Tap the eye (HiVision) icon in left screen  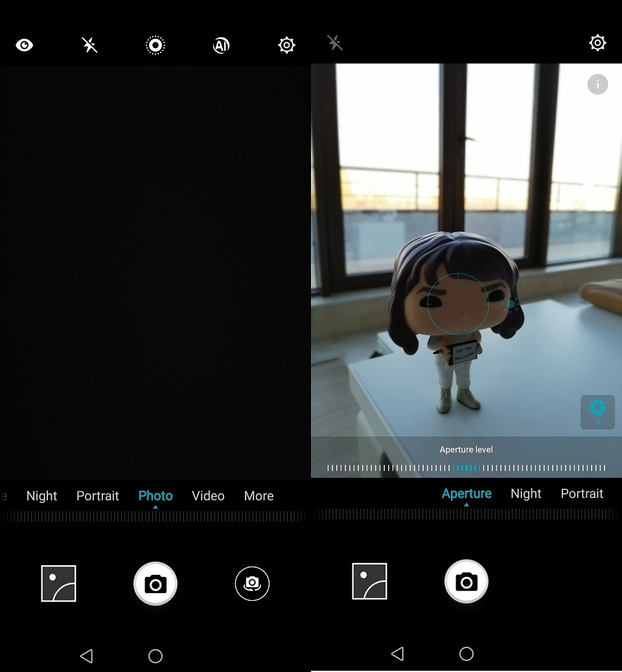point(25,45)
